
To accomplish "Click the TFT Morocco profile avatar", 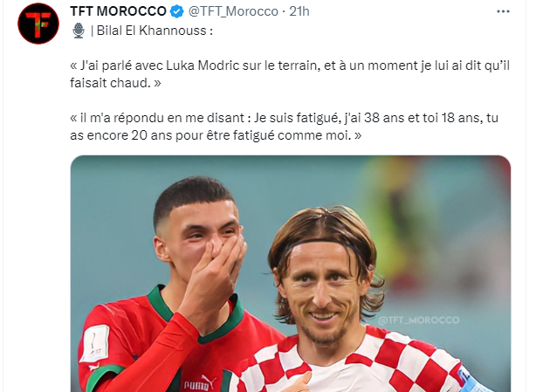I will pos(38,24).
